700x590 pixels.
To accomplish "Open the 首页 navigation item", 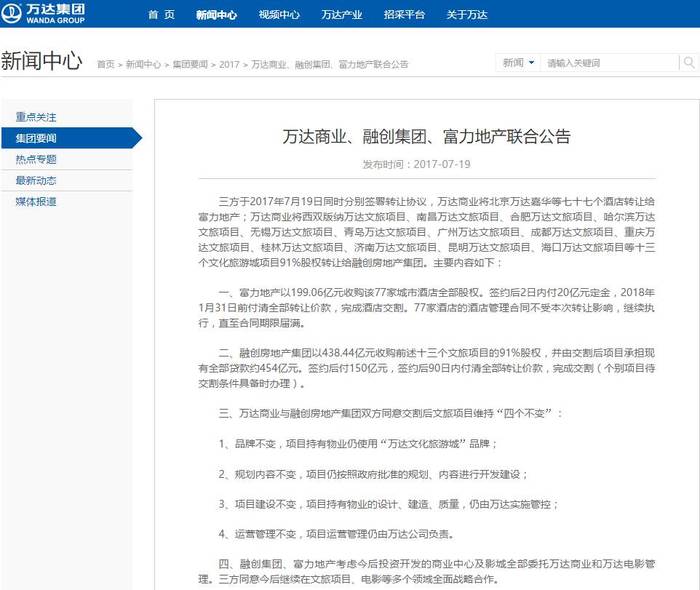I will click(161, 15).
